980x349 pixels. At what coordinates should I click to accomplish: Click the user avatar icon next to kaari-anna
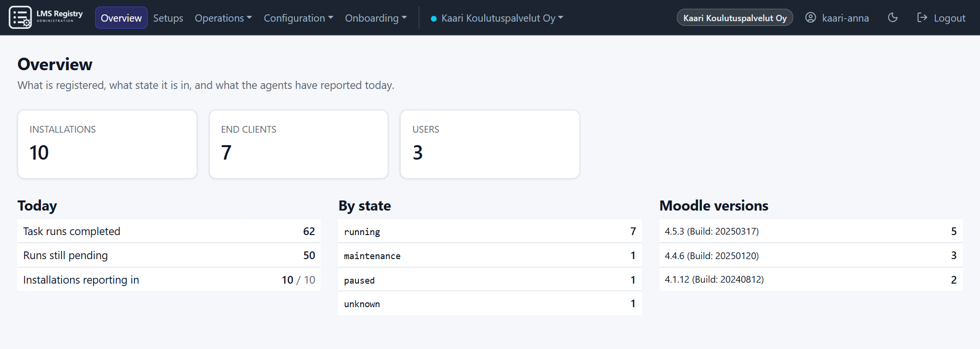(810, 18)
